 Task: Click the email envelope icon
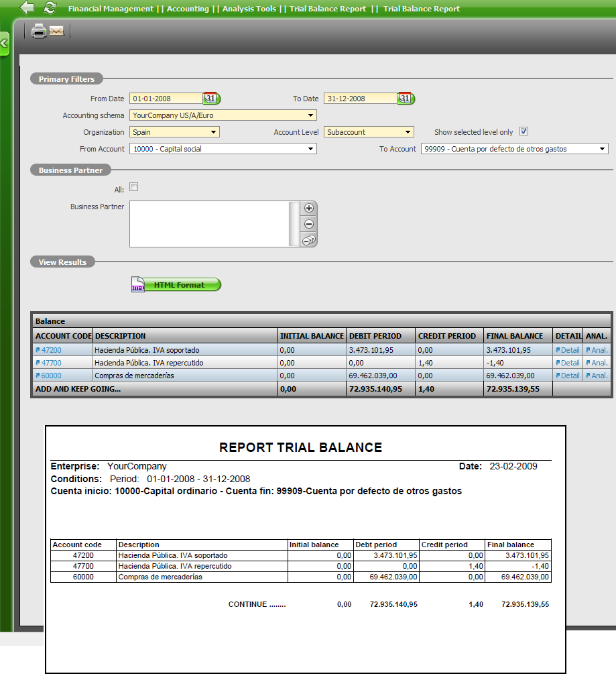click(56, 31)
